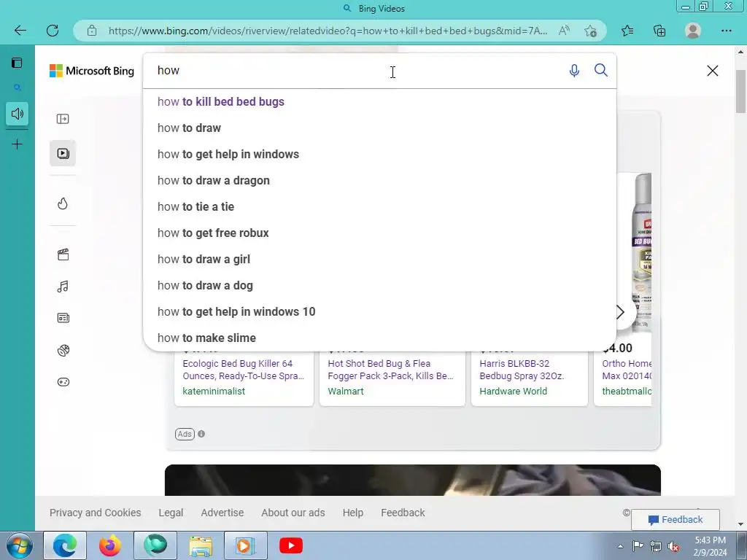Click the Ortho spray can thumbnail
Screen dimensions: 747x560
[x=641, y=252]
